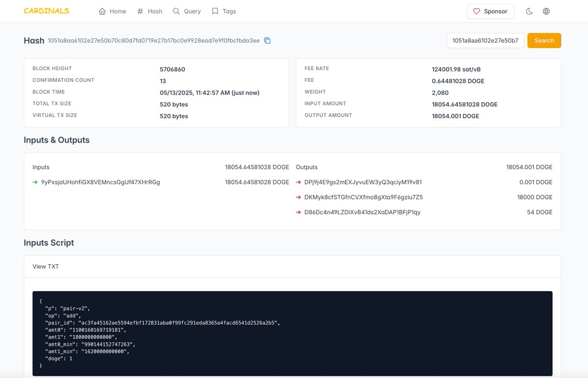Click the magnifier icon next to Query

point(176,11)
